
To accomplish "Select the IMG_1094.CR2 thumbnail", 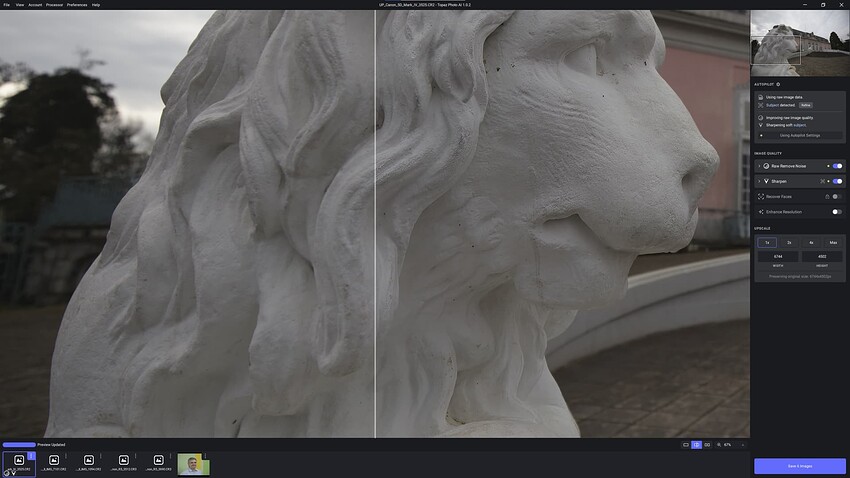I will tap(88, 464).
